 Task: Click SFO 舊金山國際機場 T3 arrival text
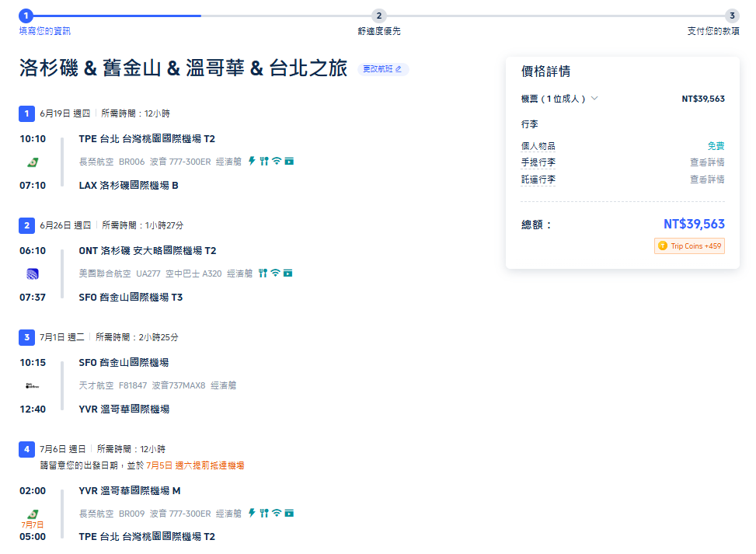[x=131, y=297]
